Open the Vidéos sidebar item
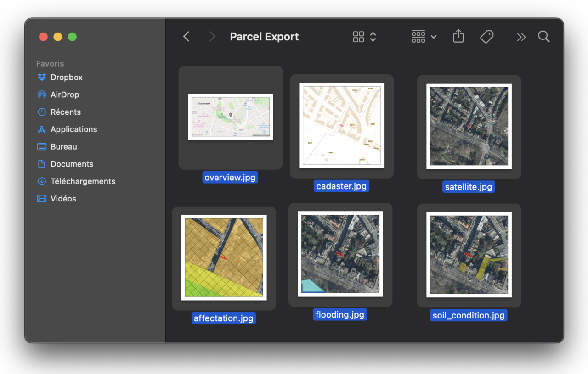588x374 pixels. (63, 198)
